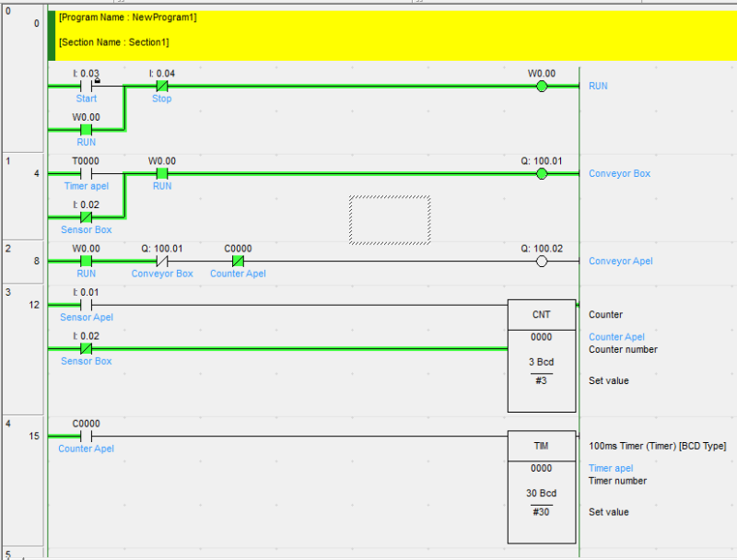This screenshot has height=560, width=737.
Task: Click the 100ms Timer BCD Type description
Action: pyautogui.click(x=657, y=446)
